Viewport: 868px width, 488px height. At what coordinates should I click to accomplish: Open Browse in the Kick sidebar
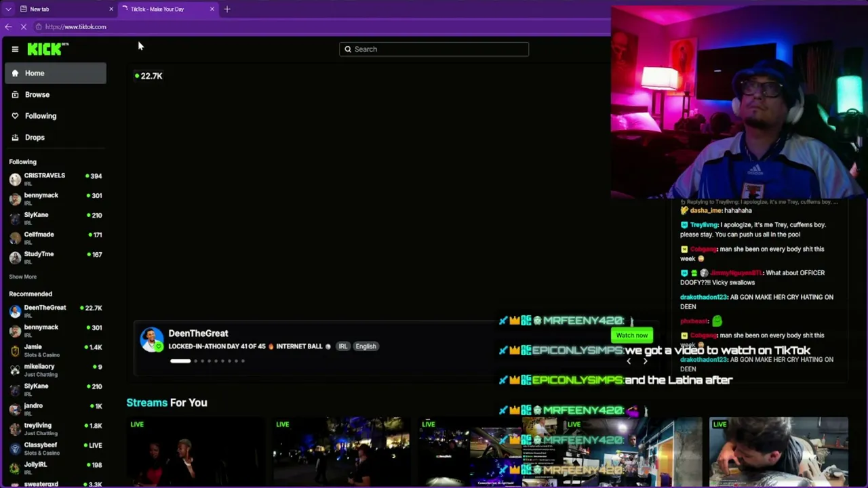pyautogui.click(x=56, y=94)
